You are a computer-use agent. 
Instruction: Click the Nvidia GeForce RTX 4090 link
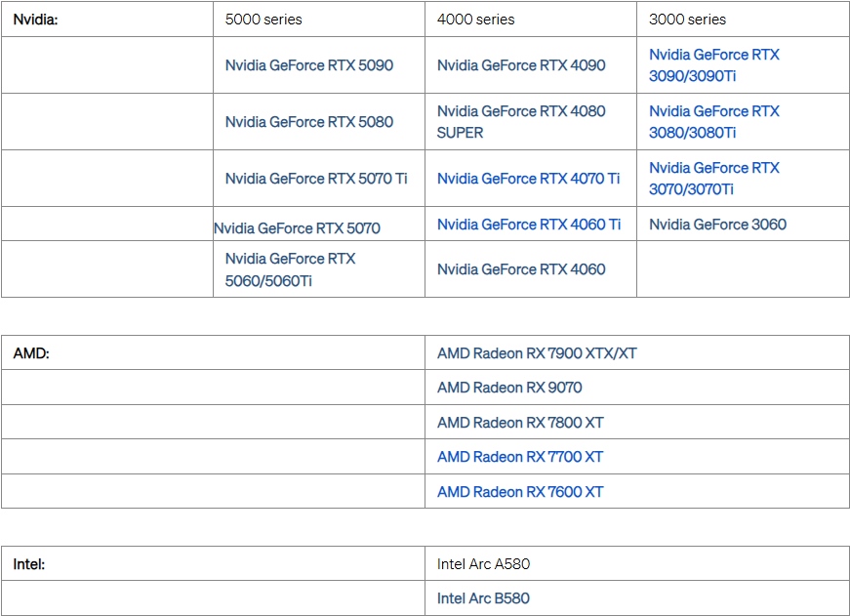point(521,65)
